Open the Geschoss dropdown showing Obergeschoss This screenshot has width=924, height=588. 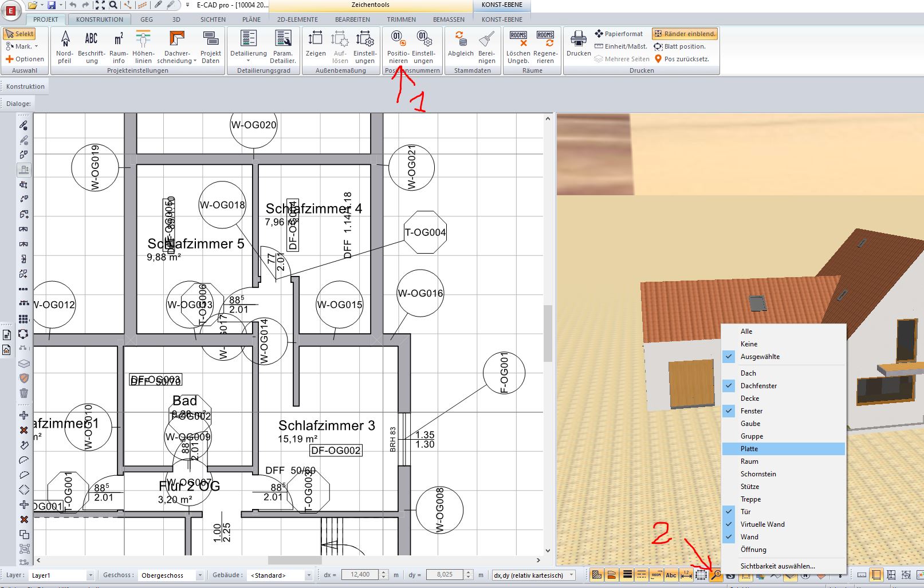[x=200, y=575]
